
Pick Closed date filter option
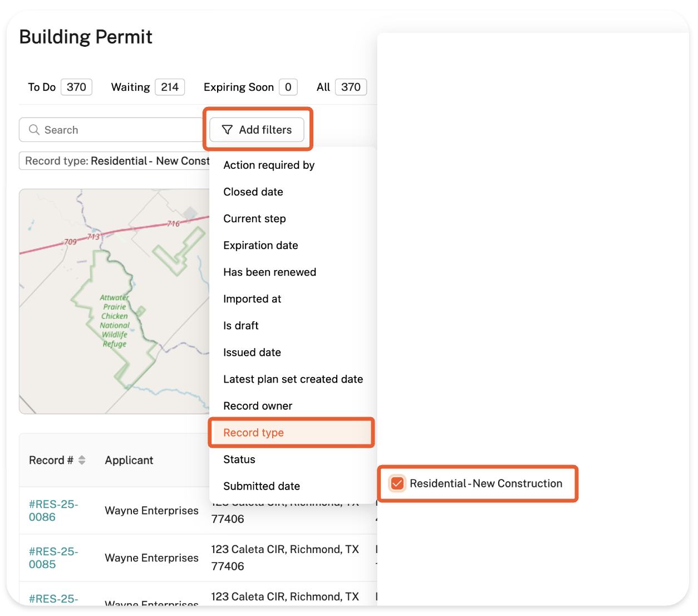(x=253, y=192)
